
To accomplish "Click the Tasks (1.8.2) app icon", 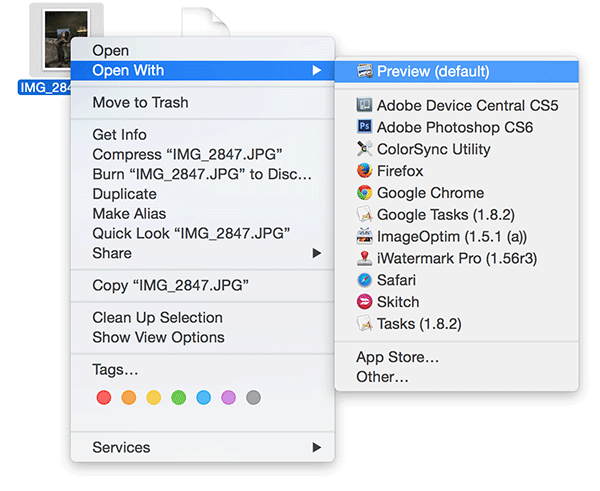I will tap(364, 323).
